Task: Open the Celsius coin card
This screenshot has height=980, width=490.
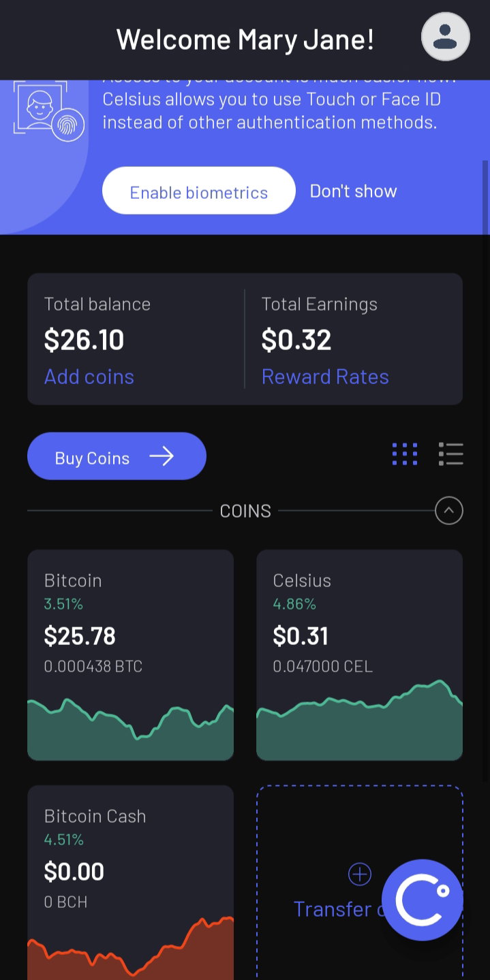Action: click(360, 655)
